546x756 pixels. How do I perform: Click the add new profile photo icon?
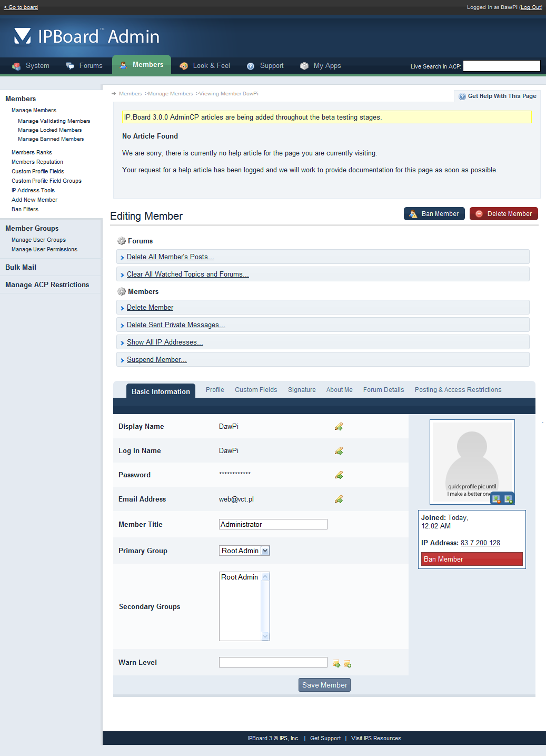[508, 499]
